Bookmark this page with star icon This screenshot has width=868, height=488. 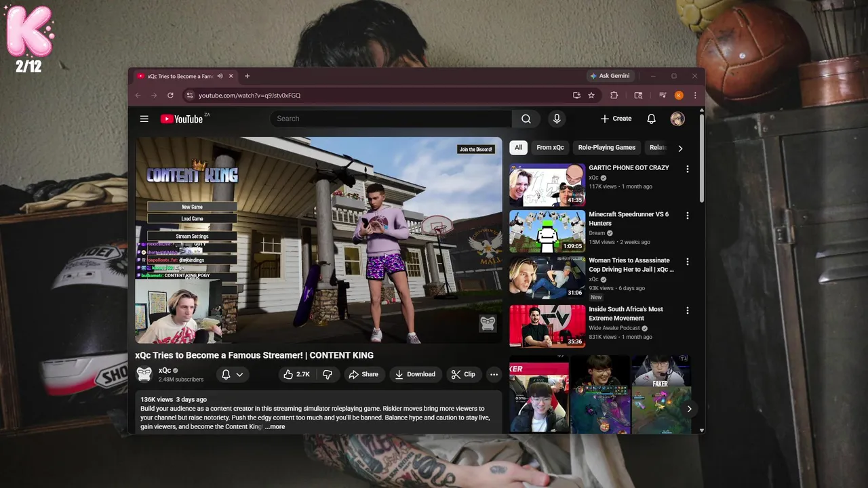591,96
